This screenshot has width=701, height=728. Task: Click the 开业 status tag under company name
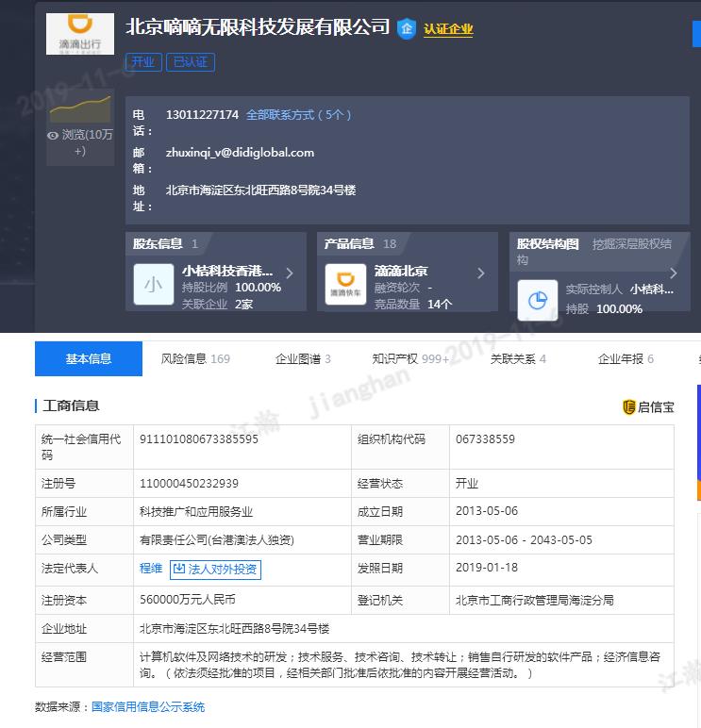(x=142, y=62)
